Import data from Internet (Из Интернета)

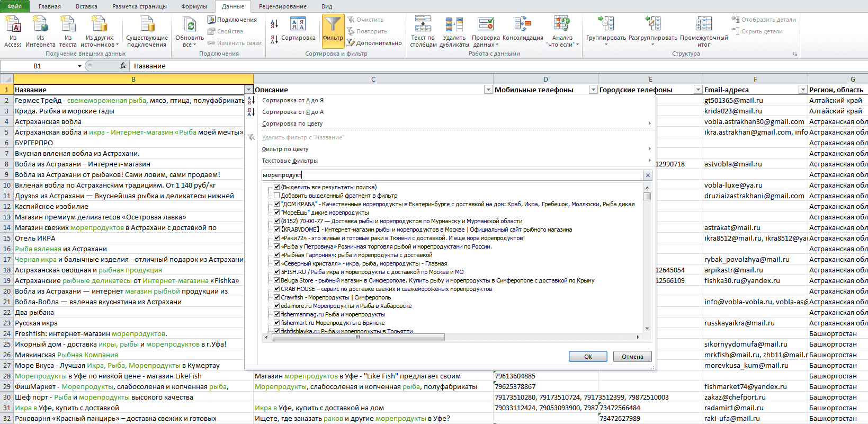pos(40,32)
